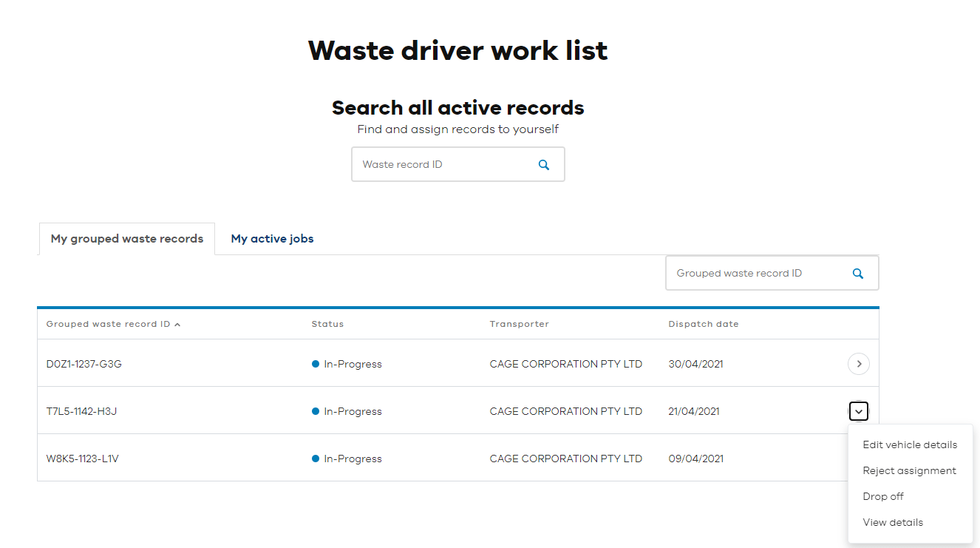The width and height of the screenshot is (980, 548).
Task: Select Drop off from the actions menu
Action: [x=883, y=496]
